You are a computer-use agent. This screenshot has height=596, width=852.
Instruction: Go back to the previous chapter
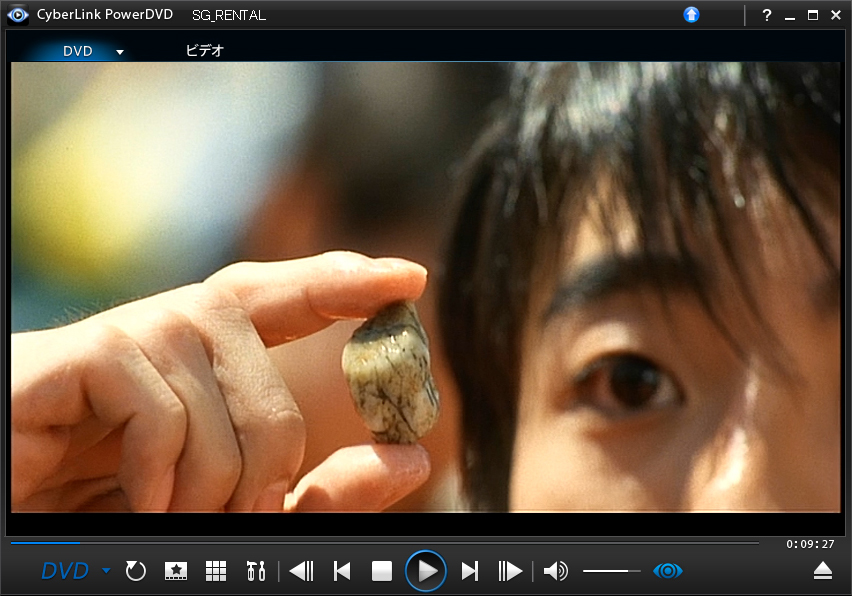click(342, 571)
